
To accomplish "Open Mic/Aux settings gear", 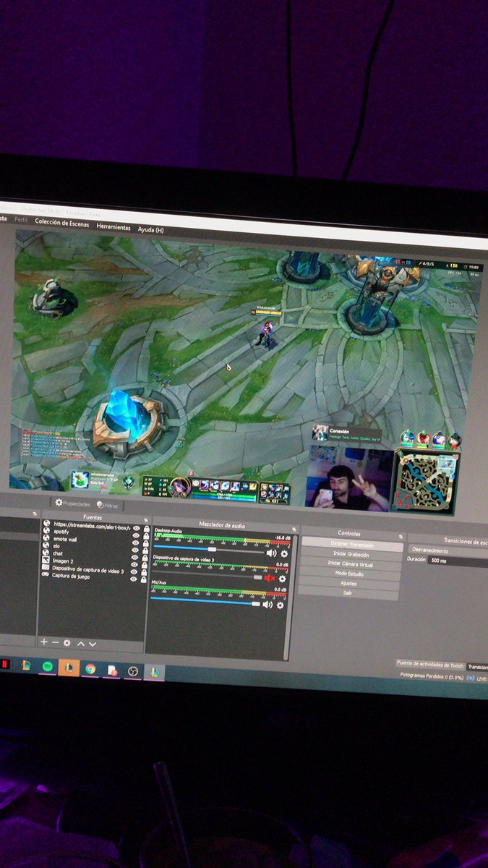I will coord(281,605).
